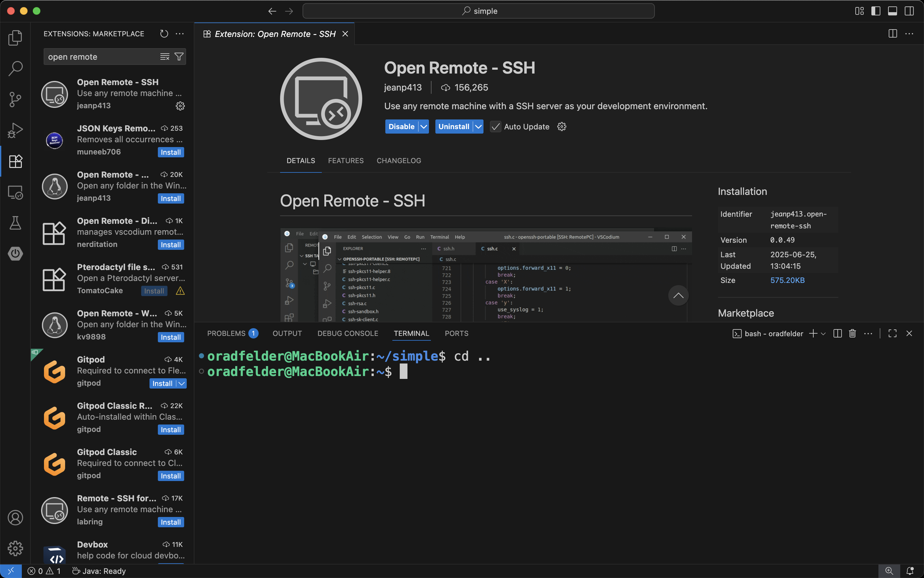Image resolution: width=924 pixels, height=578 pixels.
Task: Close the Extension: Open Remote - SSH tab
Action: click(x=345, y=34)
